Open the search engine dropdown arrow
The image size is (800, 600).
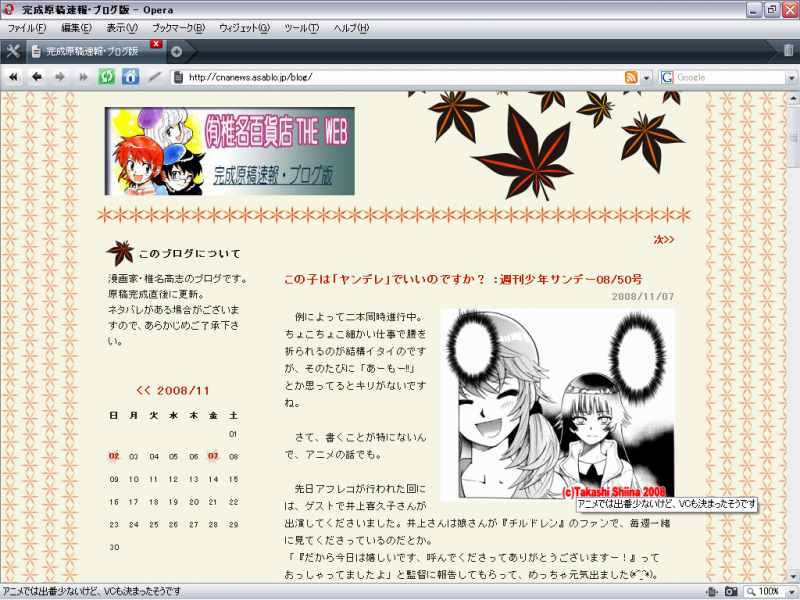791,78
